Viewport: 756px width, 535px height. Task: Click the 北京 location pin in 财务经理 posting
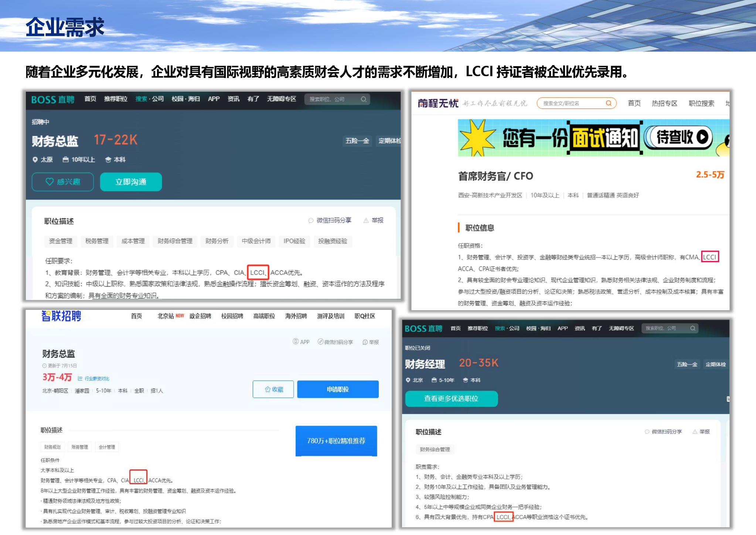coord(408,380)
